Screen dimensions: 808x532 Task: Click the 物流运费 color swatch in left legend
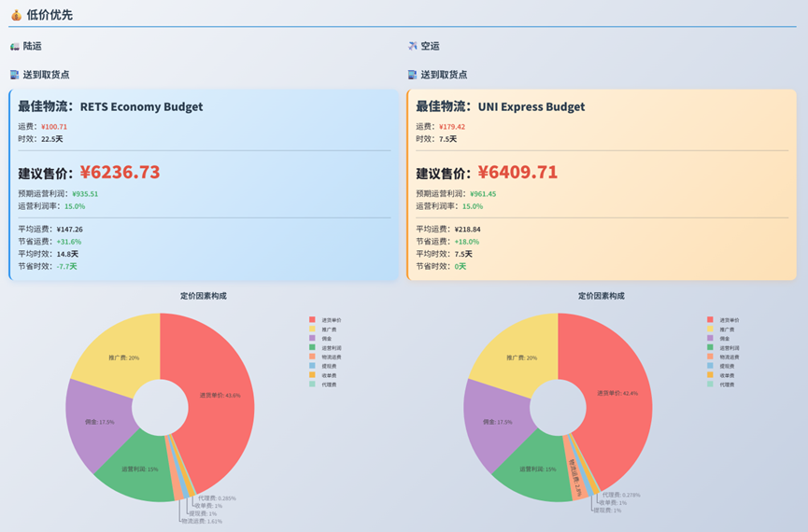pos(313,357)
